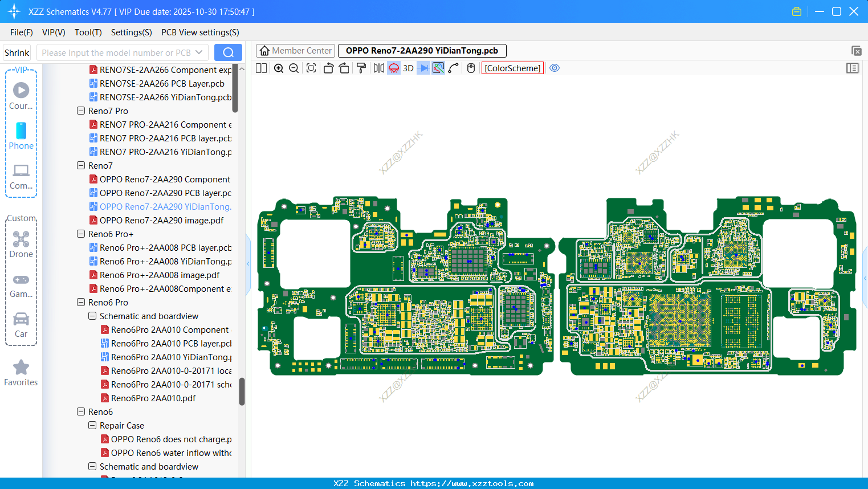Open Reno6Pro 2AA010.pdf file
Viewport: 868px width, 489px height.
point(148,398)
